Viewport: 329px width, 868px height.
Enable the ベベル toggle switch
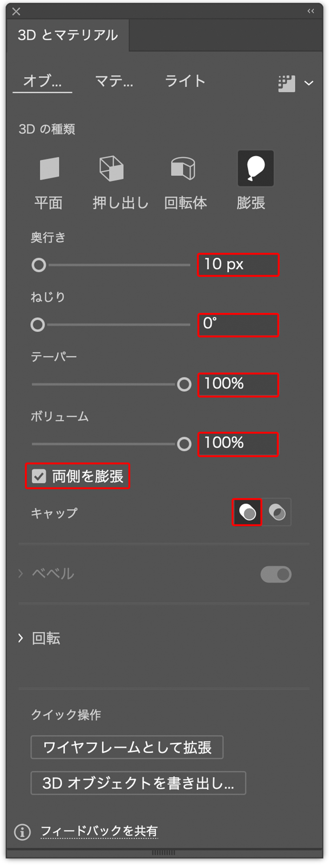click(x=276, y=575)
